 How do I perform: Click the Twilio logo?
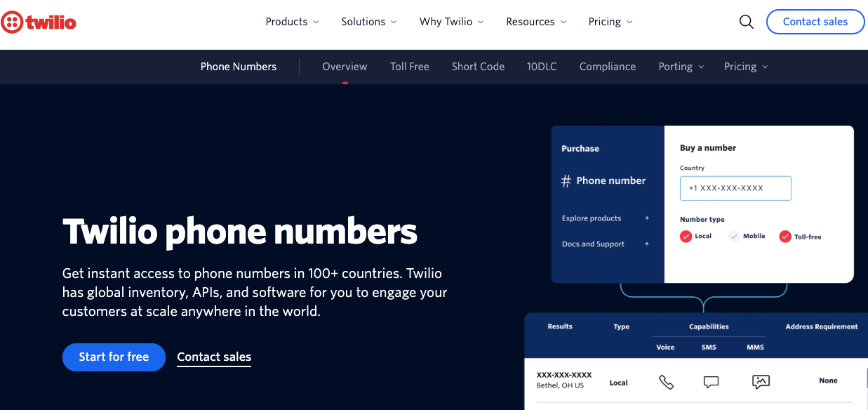click(x=39, y=22)
